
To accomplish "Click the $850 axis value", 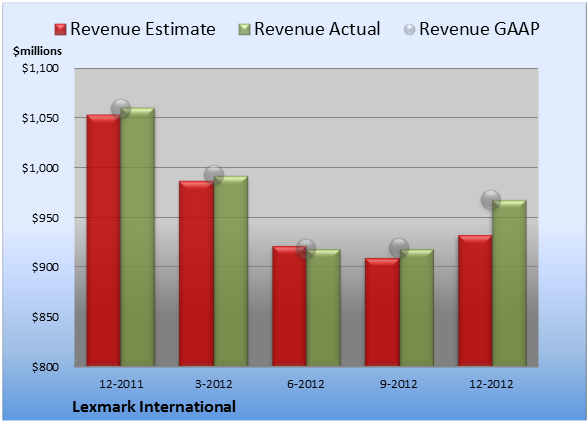I will pyautogui.click(x=45, y=317).
